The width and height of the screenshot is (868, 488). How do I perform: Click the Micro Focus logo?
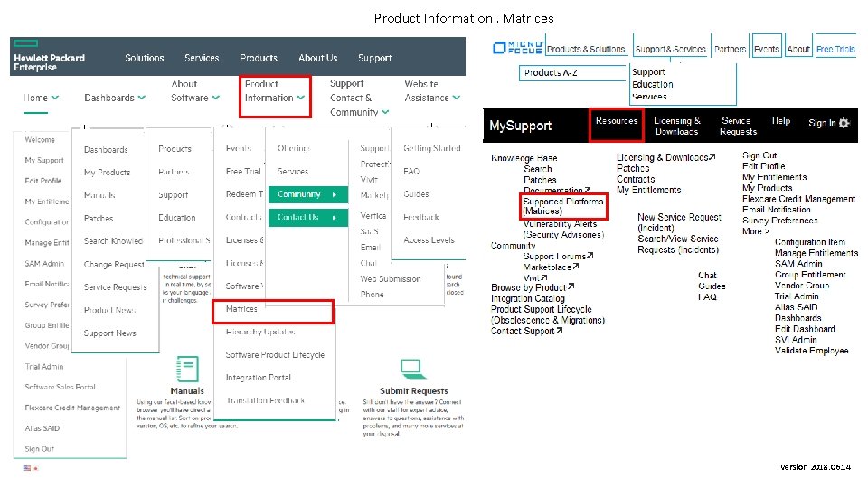tap(517, 48)
